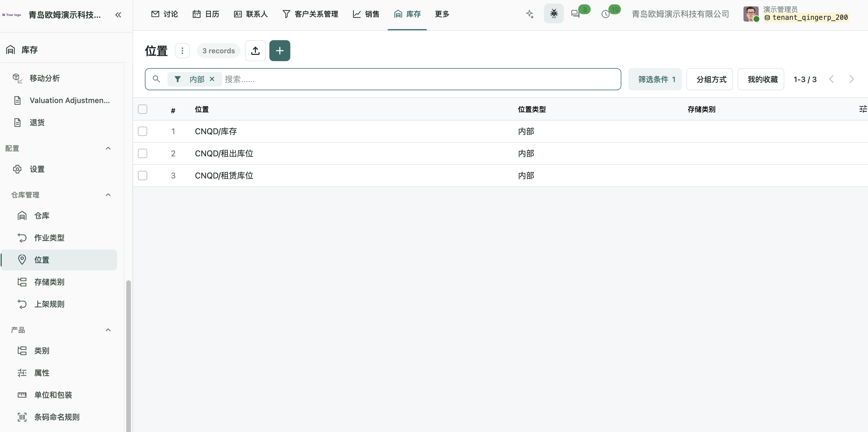
Task: Open the 筛选条件 filter dropdown
Action: [655, 79]
